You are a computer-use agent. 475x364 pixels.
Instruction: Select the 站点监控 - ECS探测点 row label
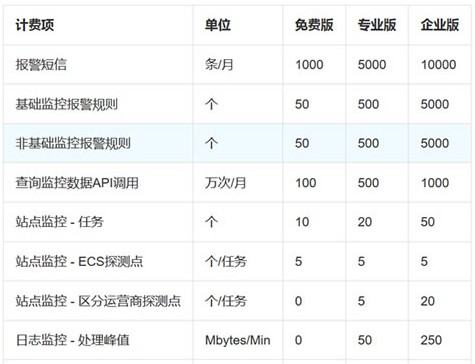(x=79, y=261)
